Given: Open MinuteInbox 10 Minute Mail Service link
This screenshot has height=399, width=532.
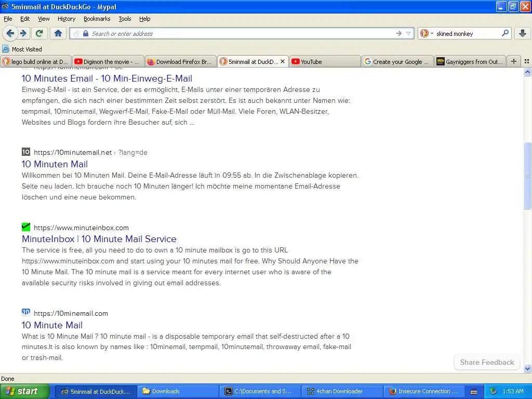Looking at the screenshot, I should tap(99, 239).
